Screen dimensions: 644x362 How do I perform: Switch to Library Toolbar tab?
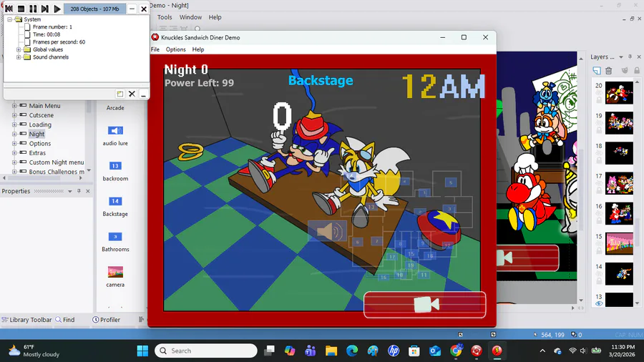tap(27, 320)
